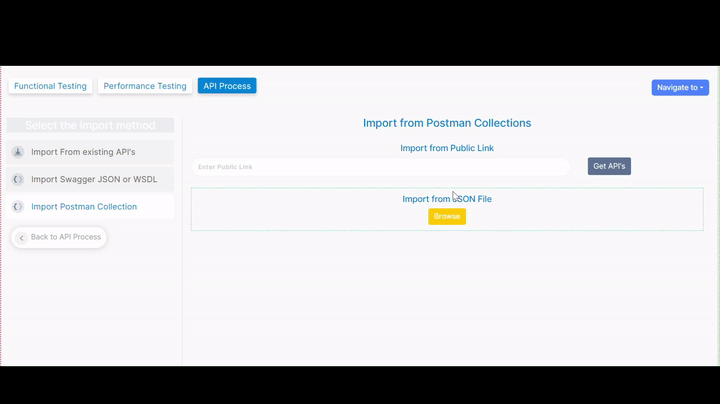Click the braces icon beside Import Swagger JSON
Viewport: 720px width, 404px height.
click(x=18, y=179)
